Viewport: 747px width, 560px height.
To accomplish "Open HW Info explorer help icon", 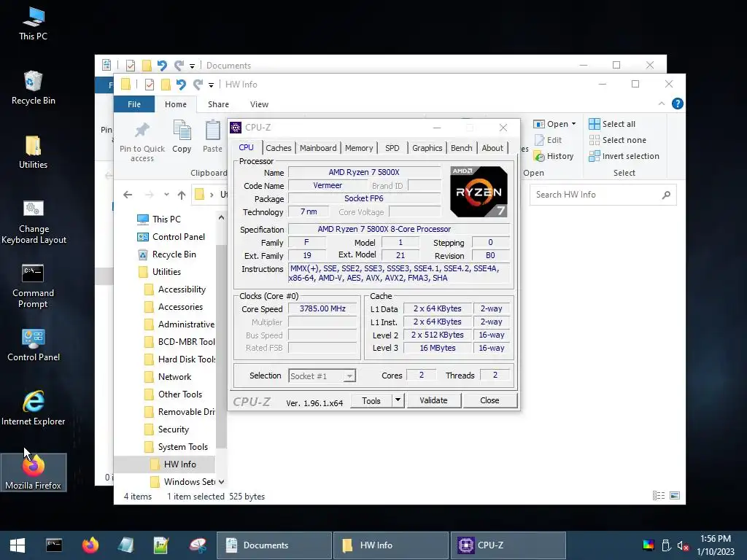I will tap(677, 104).
